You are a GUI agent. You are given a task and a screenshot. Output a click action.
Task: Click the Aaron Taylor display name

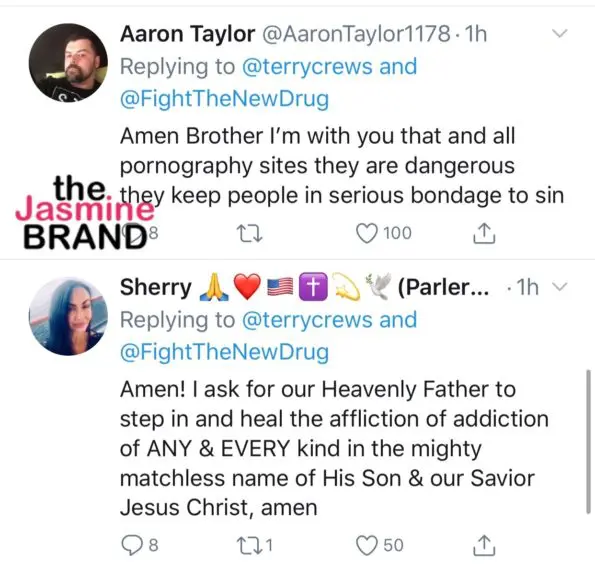click(x=187, y=34)
